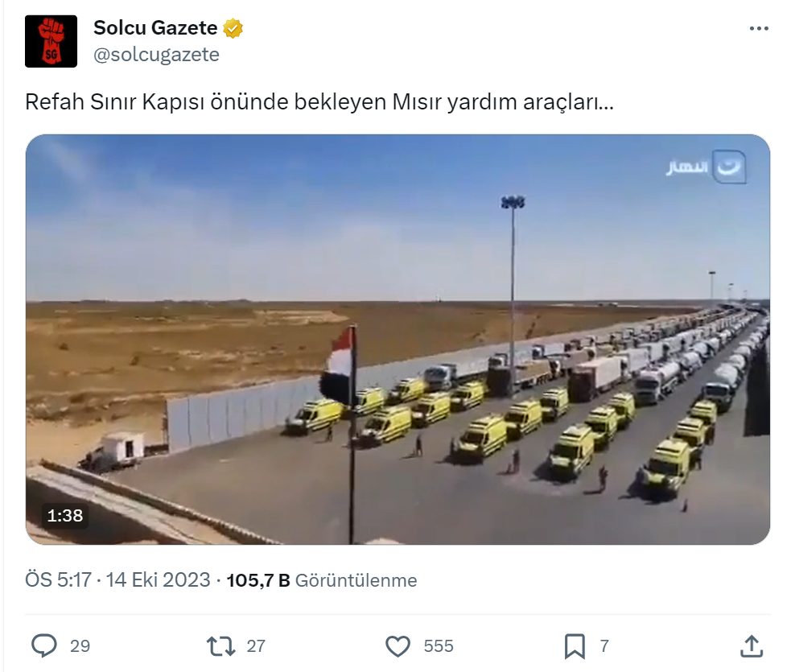Click the retweet count 27
The width and height of the screenshot is (791, 672).
tap(256, 646)
